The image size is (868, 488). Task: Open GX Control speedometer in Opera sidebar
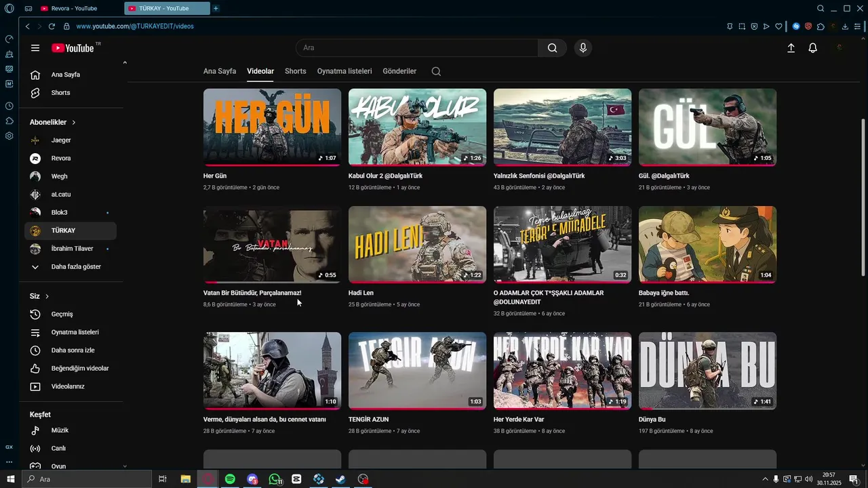coord(9,39)
